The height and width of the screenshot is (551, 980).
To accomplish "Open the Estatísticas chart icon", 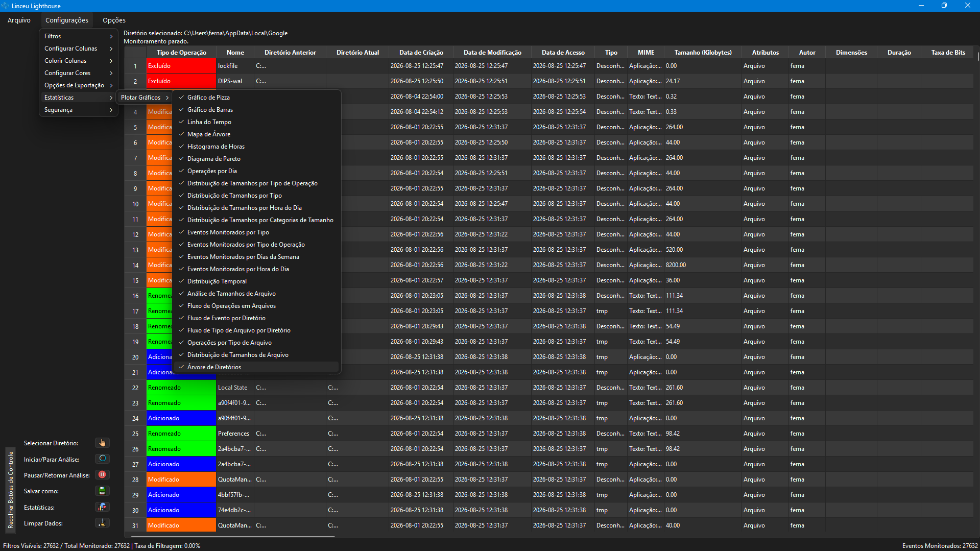I will point(102,507).
